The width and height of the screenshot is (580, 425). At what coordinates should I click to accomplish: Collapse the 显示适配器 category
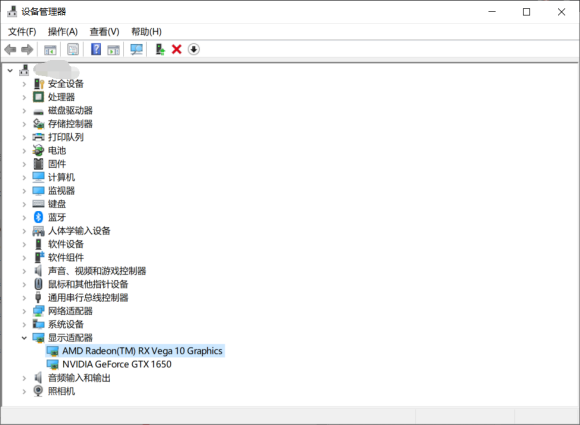click(24, 338)
